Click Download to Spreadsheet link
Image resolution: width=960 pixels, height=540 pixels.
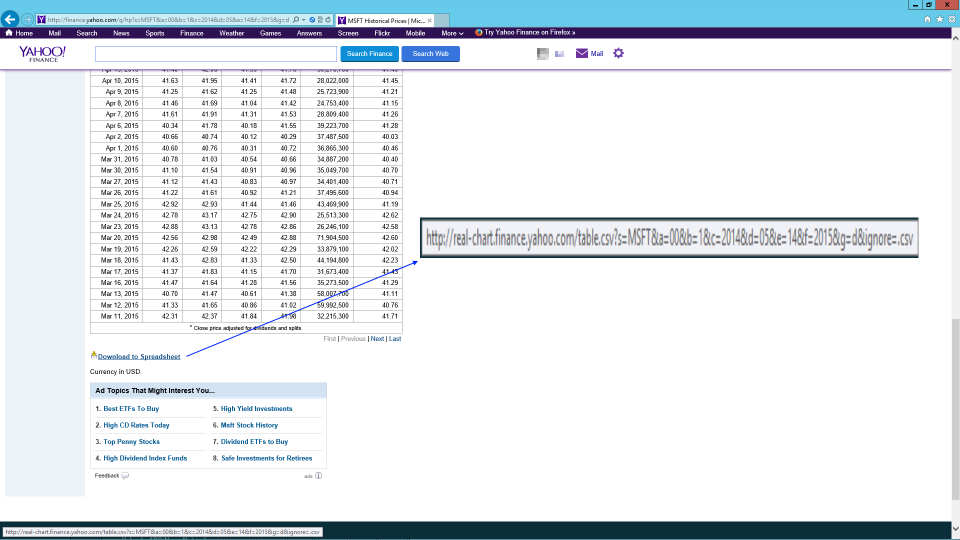click(139, 356)
